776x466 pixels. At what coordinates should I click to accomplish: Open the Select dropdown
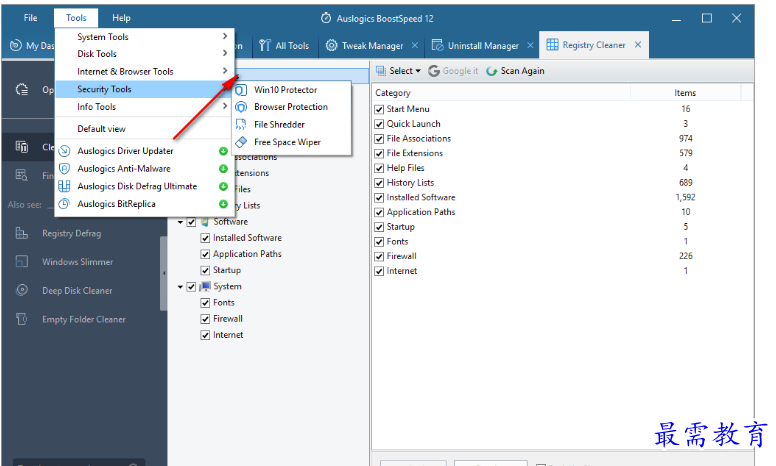point(398,71)
